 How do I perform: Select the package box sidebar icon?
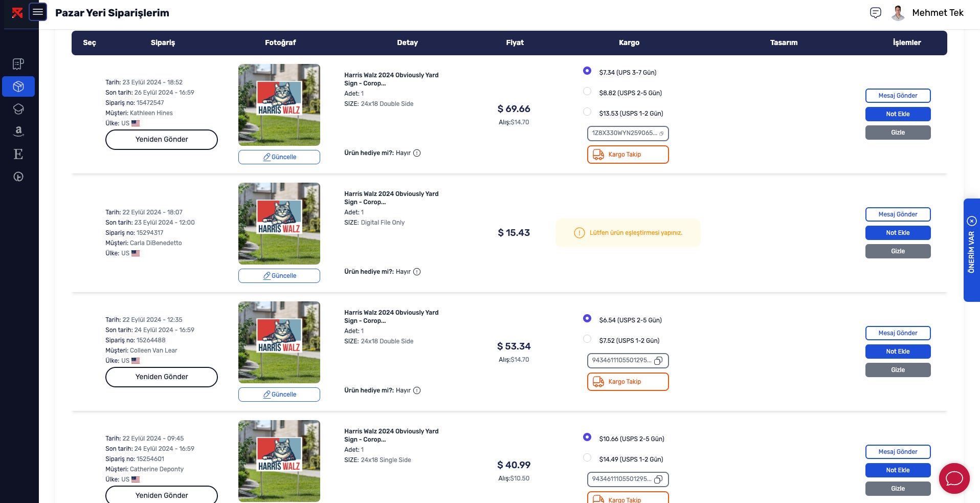18,86
